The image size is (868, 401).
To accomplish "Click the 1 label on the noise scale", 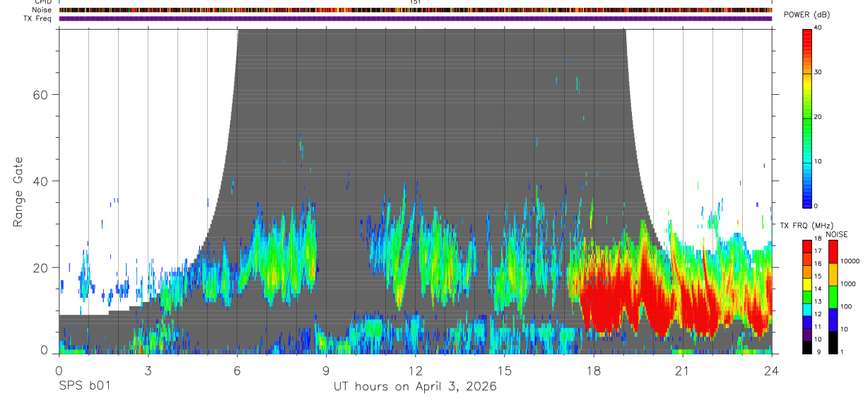I will pos(842,352).
